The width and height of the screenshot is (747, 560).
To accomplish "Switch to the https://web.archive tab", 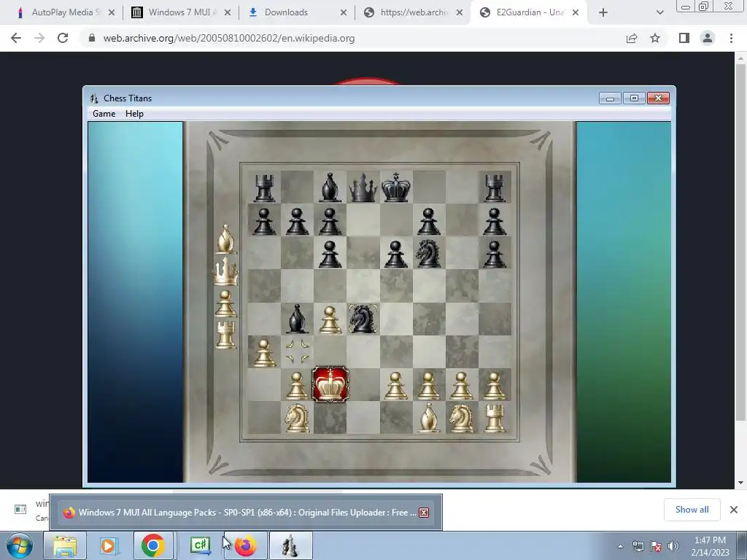I will (413, 12).
